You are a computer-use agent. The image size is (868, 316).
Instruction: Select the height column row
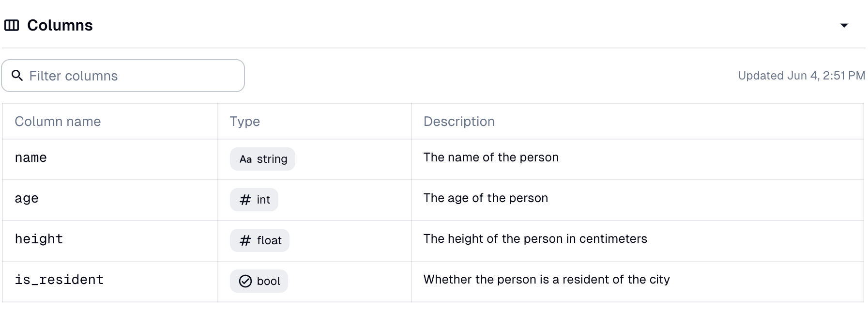tap(39, 239)
